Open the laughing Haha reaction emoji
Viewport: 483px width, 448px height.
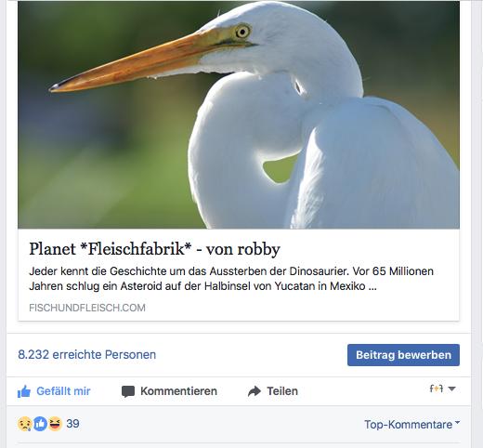coord(55,424)
